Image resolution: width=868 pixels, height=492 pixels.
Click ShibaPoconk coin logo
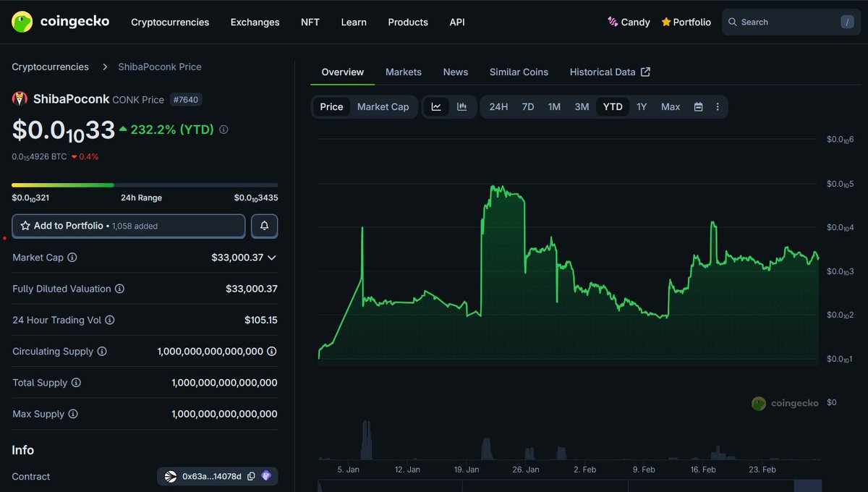[x=20, y=99]
